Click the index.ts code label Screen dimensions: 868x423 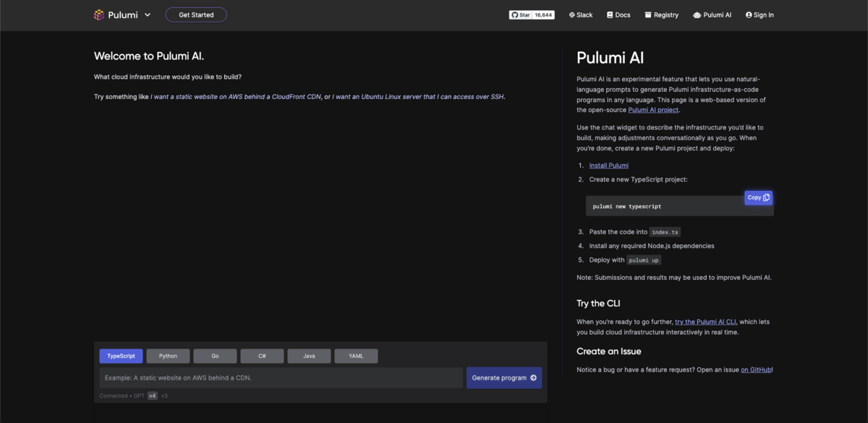click(665, 232)
